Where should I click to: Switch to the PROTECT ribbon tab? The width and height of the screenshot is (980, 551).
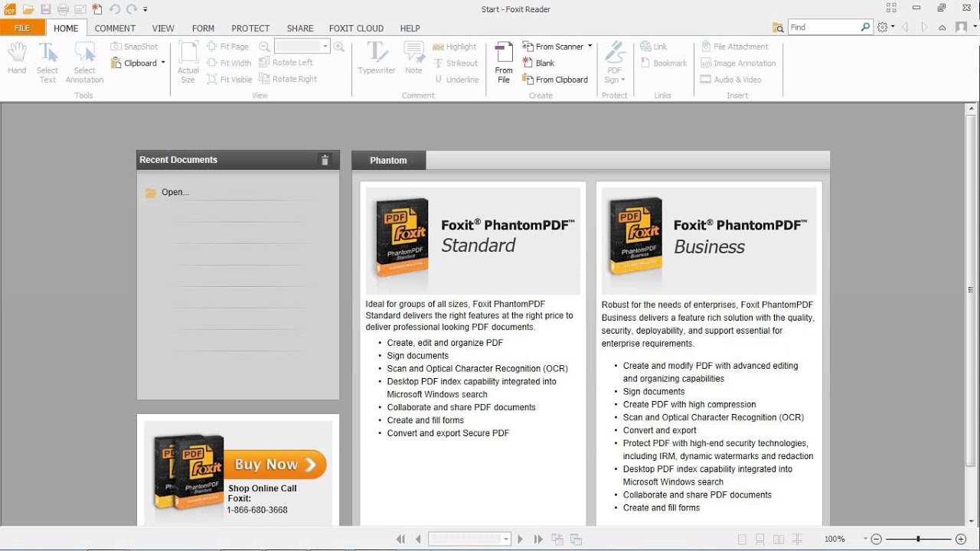(250, 28)
